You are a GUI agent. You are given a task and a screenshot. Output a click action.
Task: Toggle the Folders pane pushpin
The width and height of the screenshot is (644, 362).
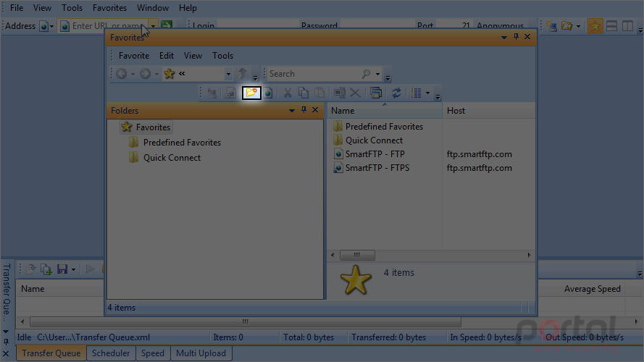pos(304,110)
